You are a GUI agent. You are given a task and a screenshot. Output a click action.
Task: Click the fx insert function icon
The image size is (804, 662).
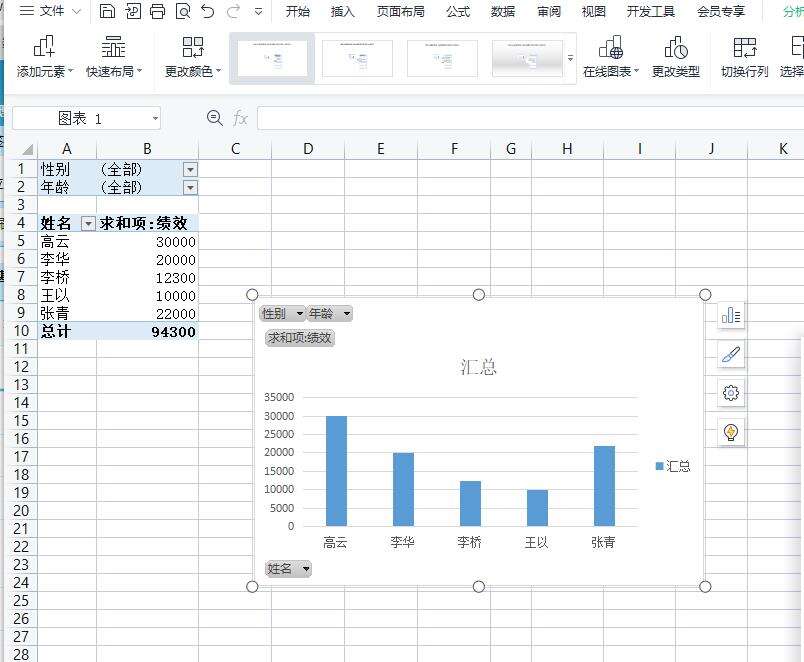point(240,118)
